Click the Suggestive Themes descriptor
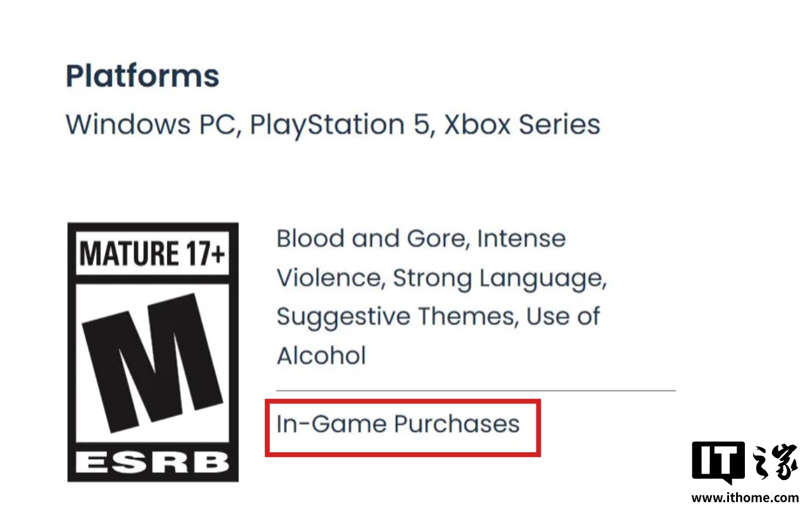The image size is (812, 513). coord(396,317)
